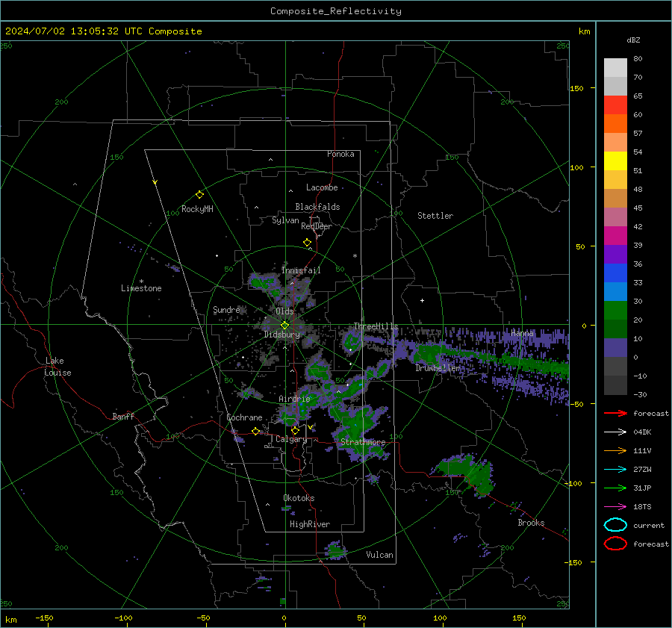Click the Okotoks city label
The image size is (672, 628).
pyautogui.click(x=299, y=498)
